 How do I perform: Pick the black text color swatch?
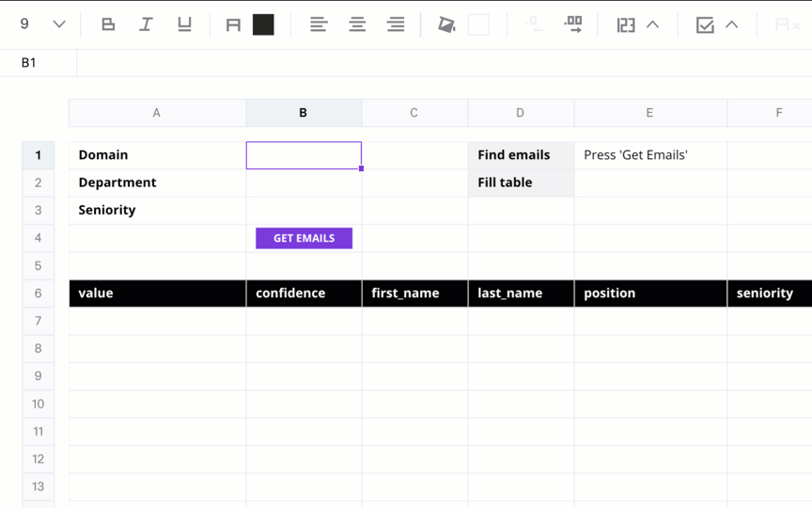coord(263,24)
